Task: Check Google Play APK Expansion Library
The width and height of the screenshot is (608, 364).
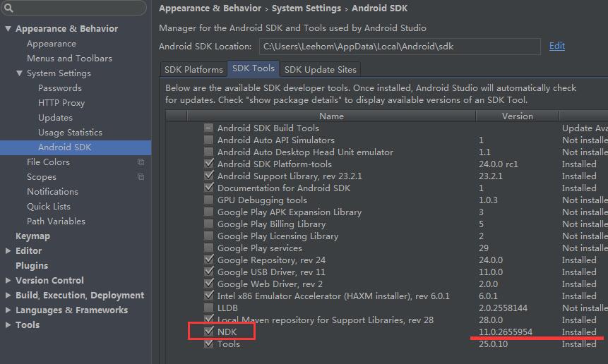Action: click(208, 212)
